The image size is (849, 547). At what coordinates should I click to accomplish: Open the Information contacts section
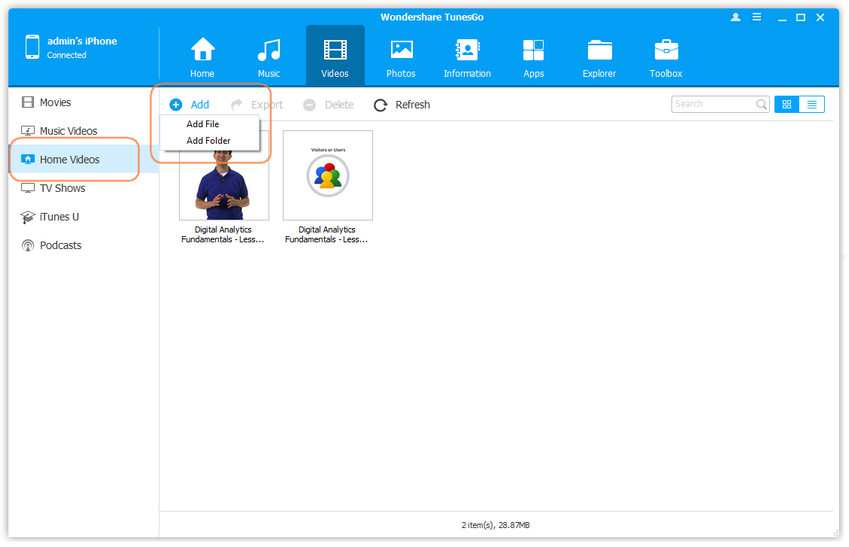pyautogui.click(x=467, y=56)
